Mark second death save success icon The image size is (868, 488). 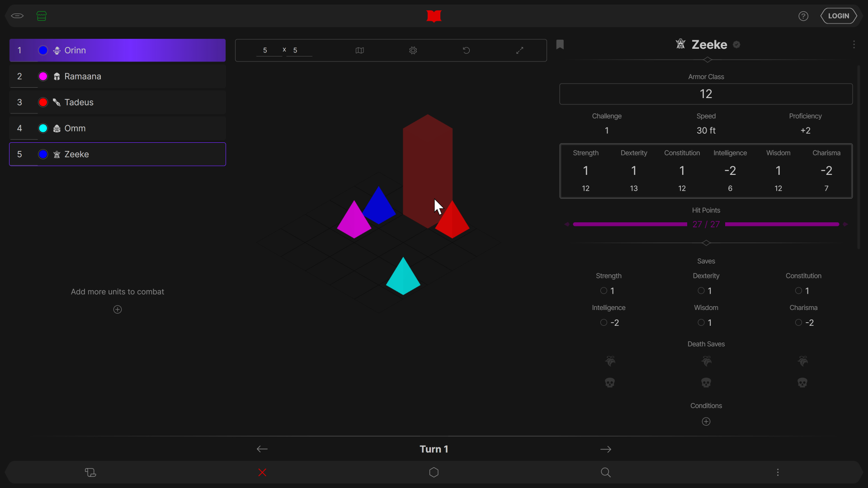[x=706, y=361]
